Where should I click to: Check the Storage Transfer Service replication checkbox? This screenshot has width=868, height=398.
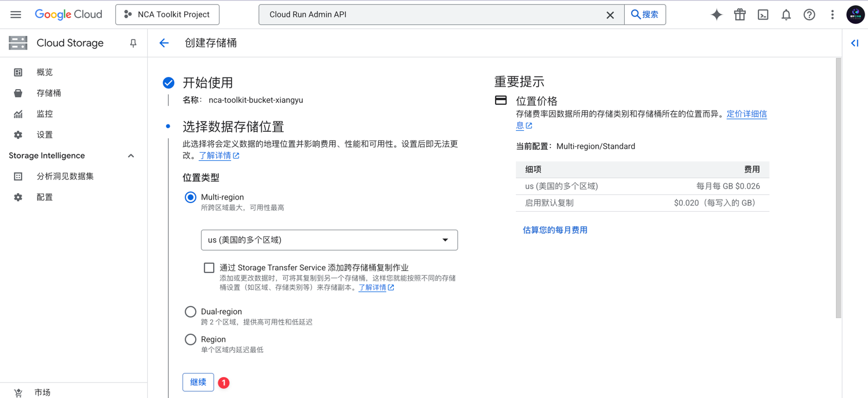click(x=209, y=267)
